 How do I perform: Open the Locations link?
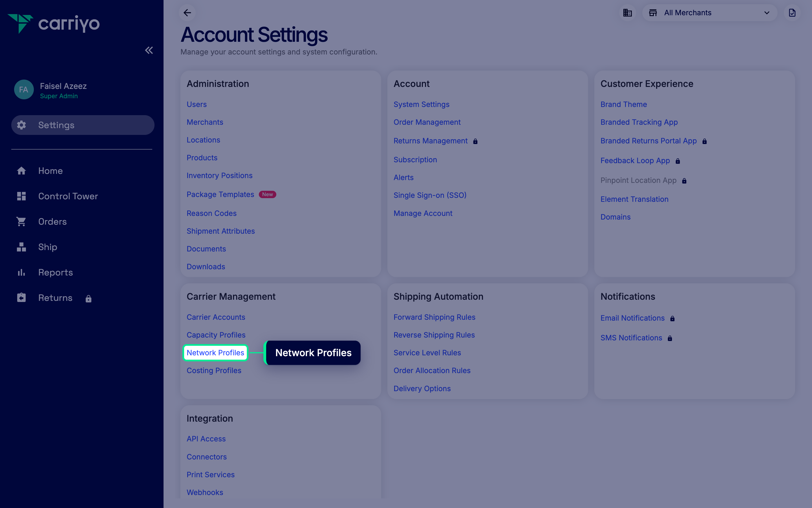tap(203, 140)
